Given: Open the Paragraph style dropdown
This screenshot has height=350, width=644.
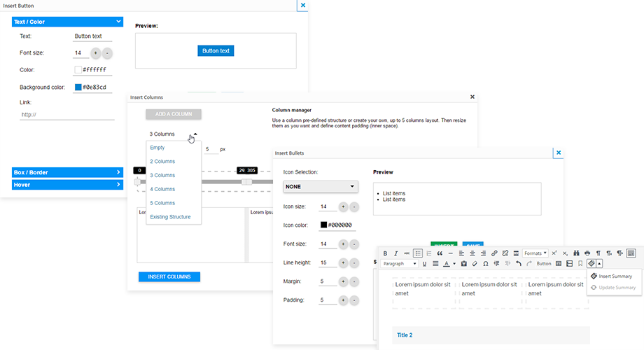Looking at the screenshot, I should (x=399, y=264).
